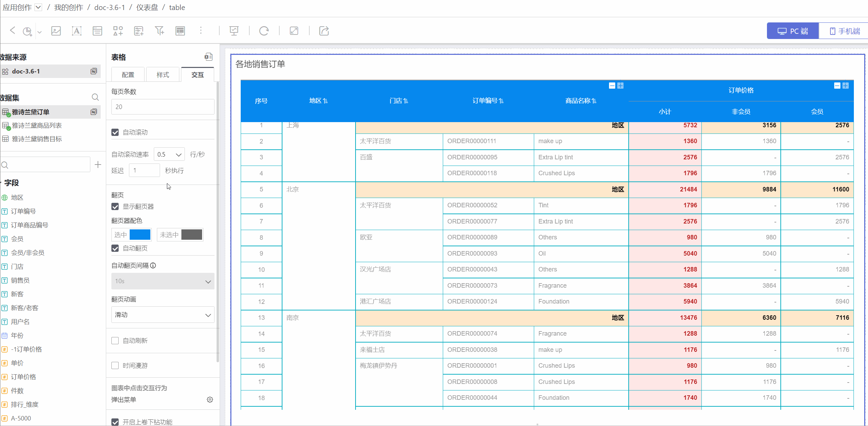Click the 我的创作 breadcrumb link

(x=69, y=7)
